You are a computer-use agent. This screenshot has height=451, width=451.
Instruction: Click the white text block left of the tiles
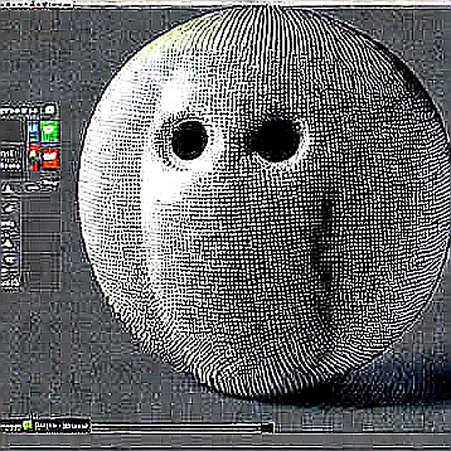pos(10,160)
